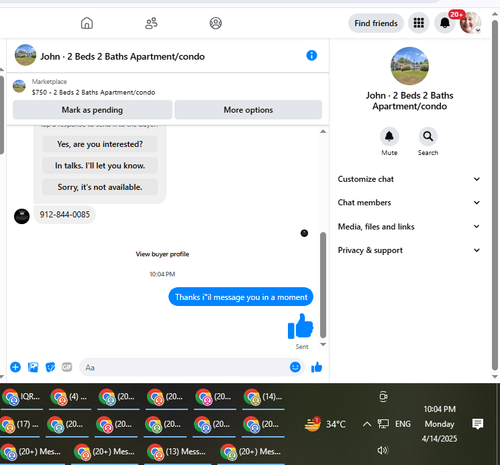
Task: Click the sent thumbs-up sticker message
Action: click(300, 326)
